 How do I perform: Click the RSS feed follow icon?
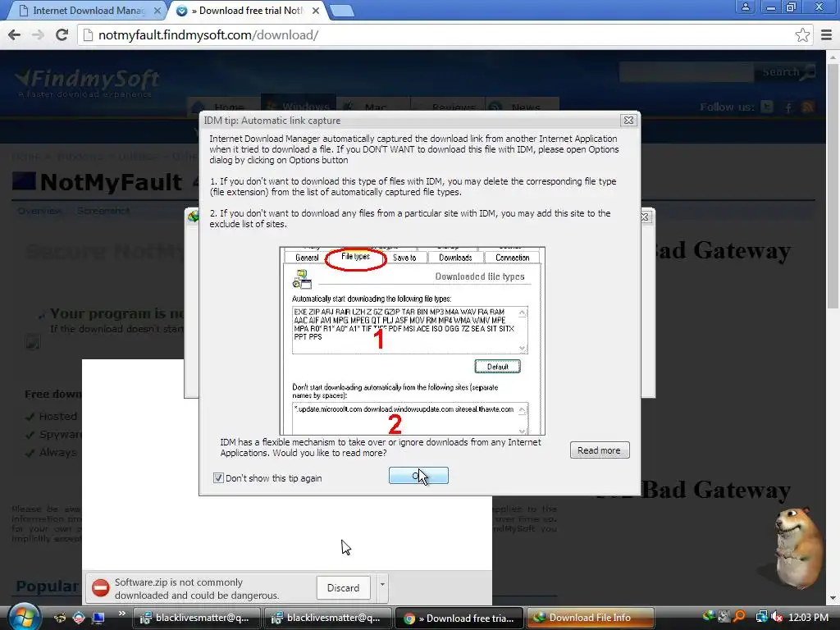point(808,107)
